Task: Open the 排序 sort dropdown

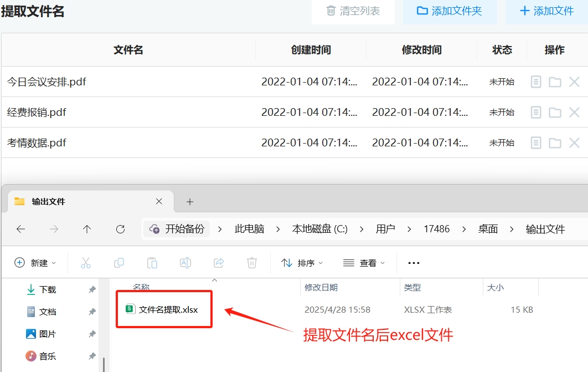Action: click(302, 263)
